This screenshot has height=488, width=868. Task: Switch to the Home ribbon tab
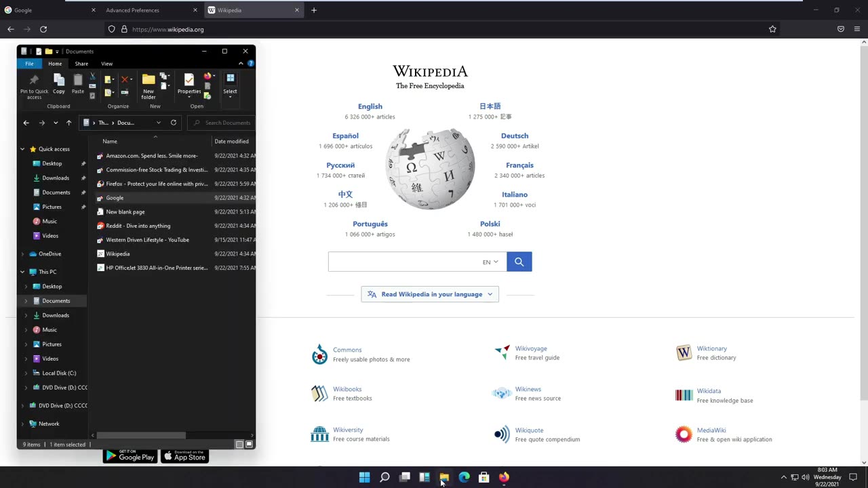[55, 63]
